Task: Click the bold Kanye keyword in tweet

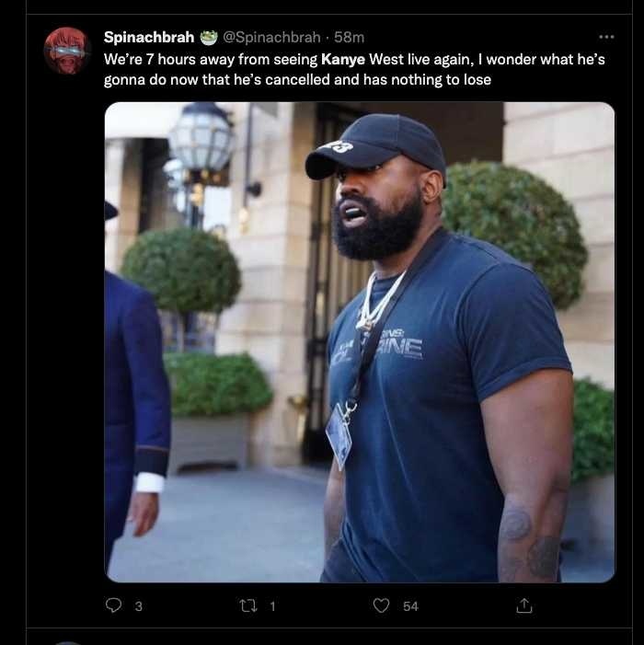Action: [x=343, y=60]
